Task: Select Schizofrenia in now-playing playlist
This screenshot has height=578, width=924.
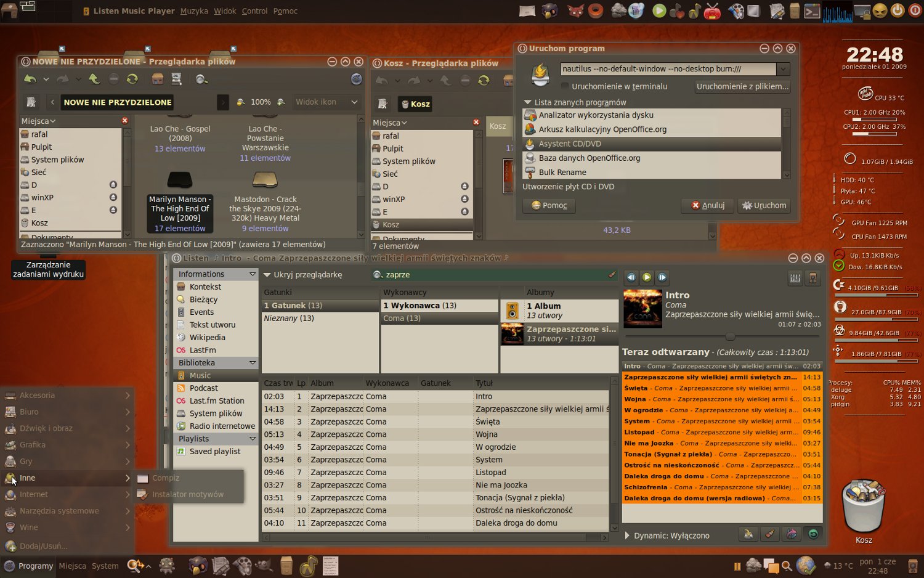Action: [x=722, y=487]
